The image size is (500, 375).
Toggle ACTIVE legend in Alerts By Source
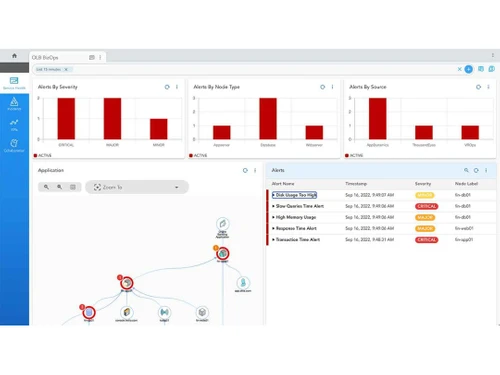point(354,155)
